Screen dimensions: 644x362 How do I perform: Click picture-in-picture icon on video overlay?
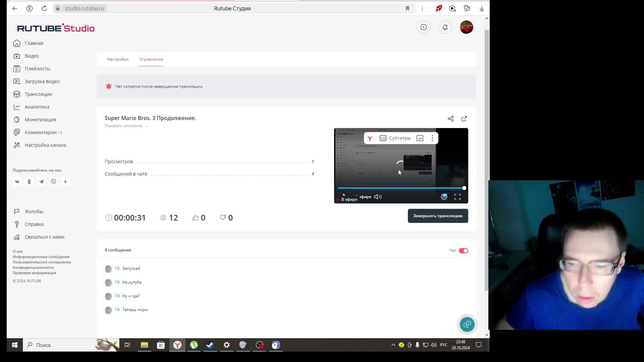(420, 138)
